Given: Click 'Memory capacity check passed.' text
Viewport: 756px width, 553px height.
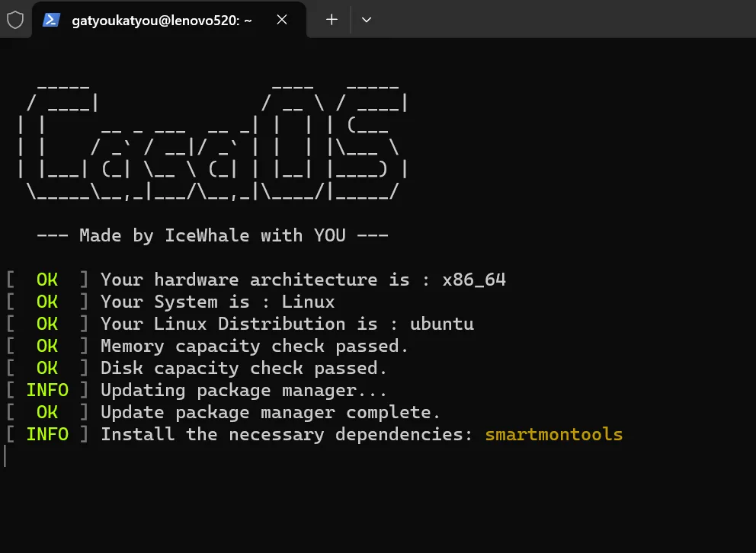Looking at the screenshot, I should [255, 346].
